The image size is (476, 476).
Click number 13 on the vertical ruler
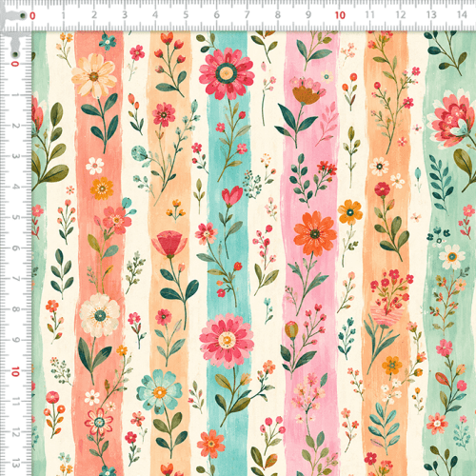pos(15,464)
